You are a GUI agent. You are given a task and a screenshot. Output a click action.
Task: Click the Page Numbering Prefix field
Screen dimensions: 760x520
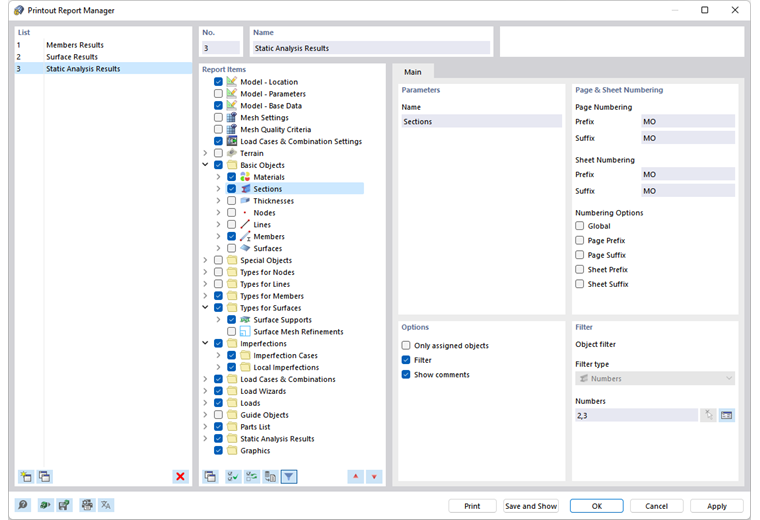coord(687,122)
